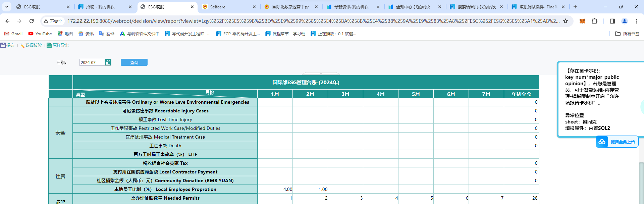Select the 5月 Death row cell
Screen dimensions: 644x204
416,146
